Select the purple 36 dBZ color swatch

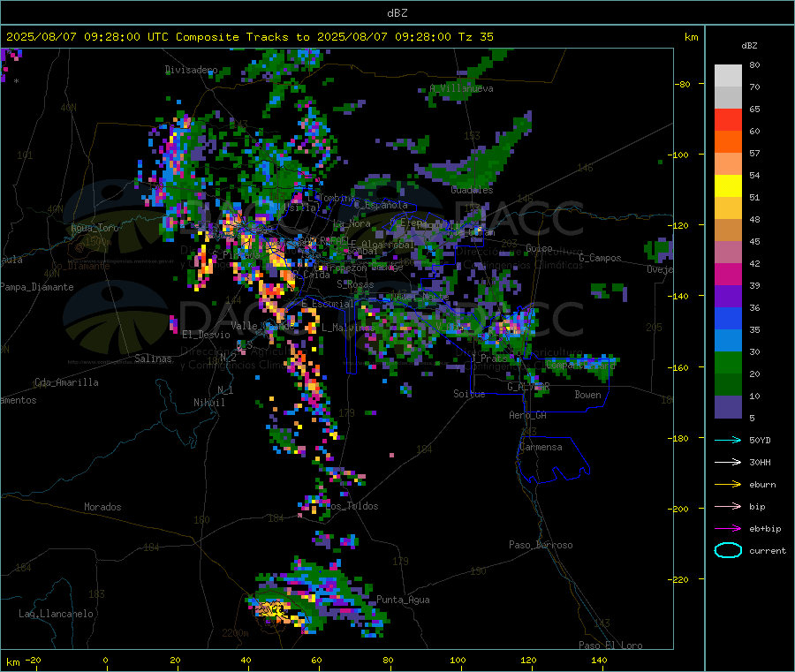point(728,297)
